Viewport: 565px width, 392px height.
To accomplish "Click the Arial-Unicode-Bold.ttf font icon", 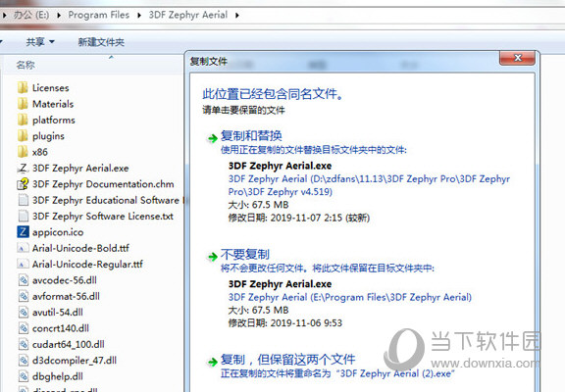I will [x=23, y=248].
